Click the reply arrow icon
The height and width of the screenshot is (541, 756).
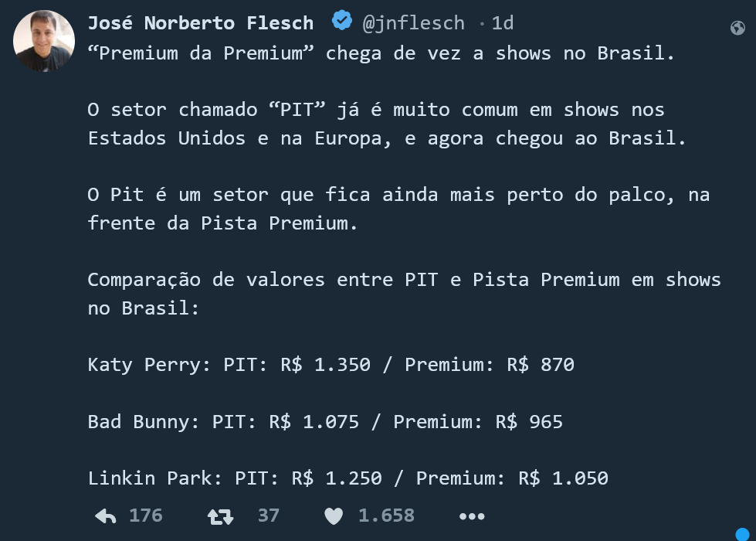106,516
